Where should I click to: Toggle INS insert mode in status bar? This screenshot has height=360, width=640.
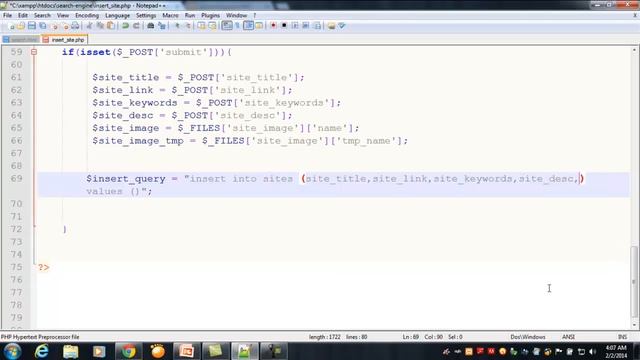tap(622, 337)
